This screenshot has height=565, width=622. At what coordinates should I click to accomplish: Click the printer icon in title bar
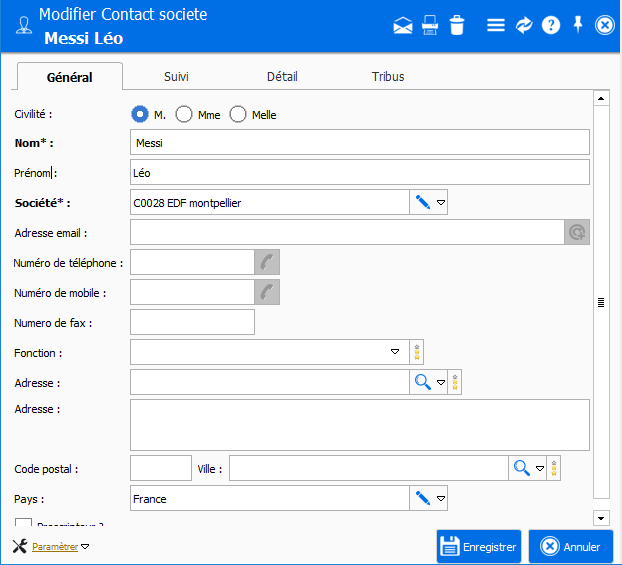[430, 26]
